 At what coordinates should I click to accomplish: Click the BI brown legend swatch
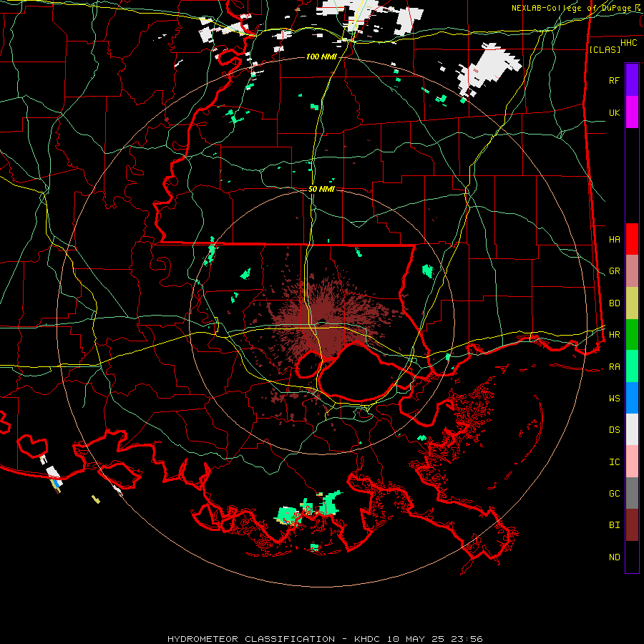coord(632,525)
